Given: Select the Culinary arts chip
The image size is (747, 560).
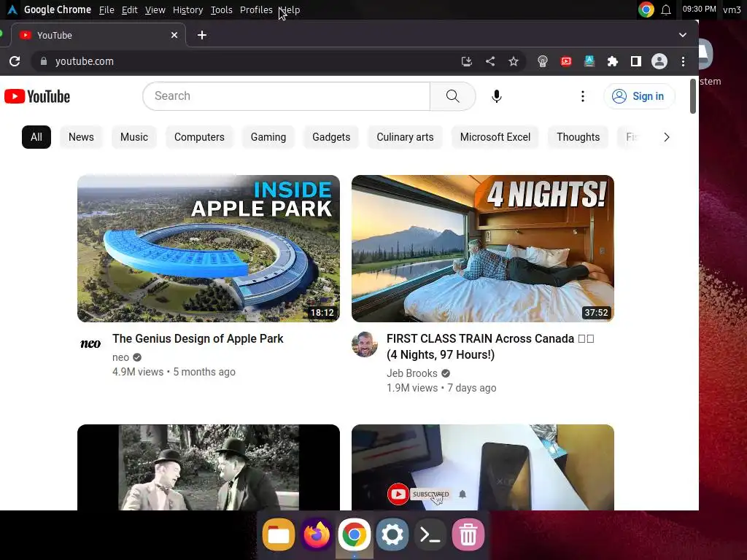Looking at the screenshot, I should point(405,137).
